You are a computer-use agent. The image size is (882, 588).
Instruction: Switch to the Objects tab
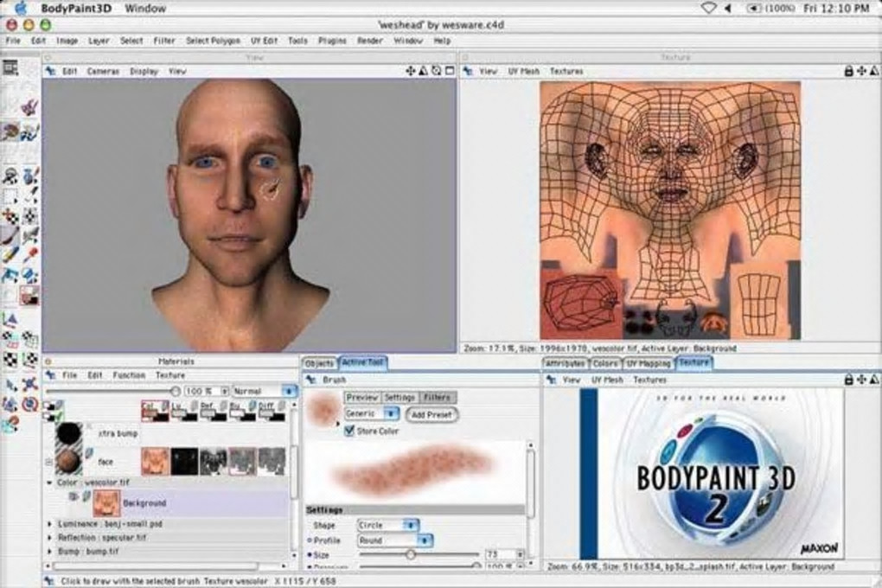click(x=319, y=363)
